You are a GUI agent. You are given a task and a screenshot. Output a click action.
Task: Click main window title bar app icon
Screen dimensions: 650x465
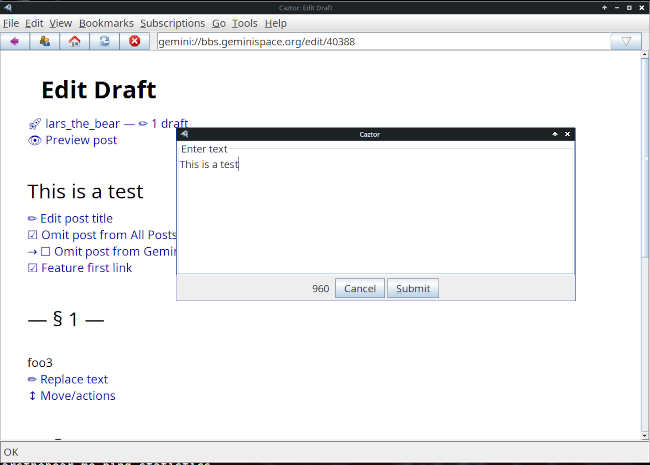[7, 7]
